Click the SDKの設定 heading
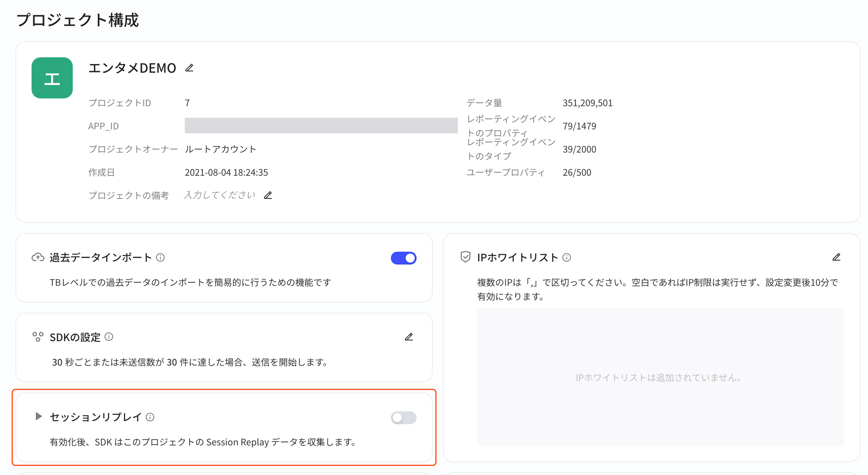The height and width of the screenshot is (475, 868). click(75, 337)
